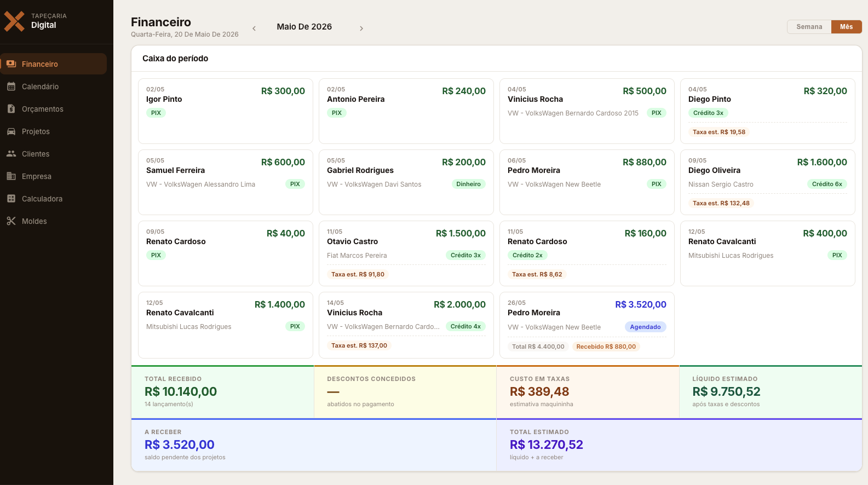Open the Empresa menu item
This screenshot has height=485, width=868.
tap(54, 176)
